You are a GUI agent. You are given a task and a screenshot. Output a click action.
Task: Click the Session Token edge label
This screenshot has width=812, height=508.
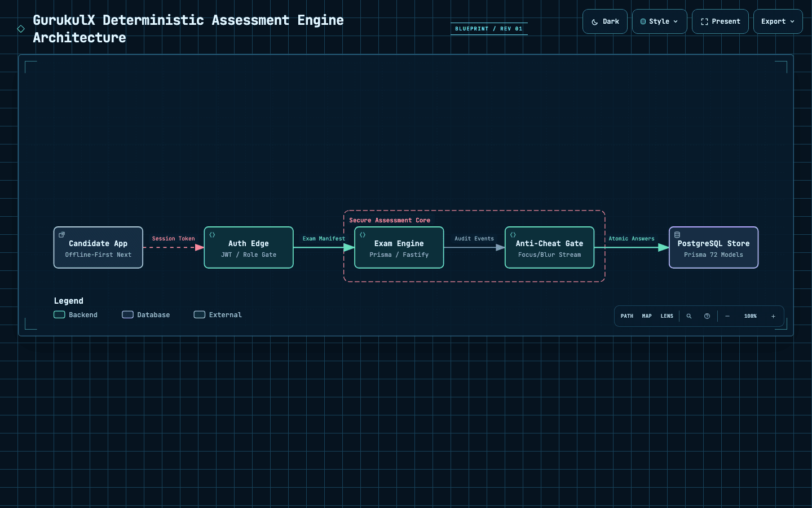coord(173,239)
